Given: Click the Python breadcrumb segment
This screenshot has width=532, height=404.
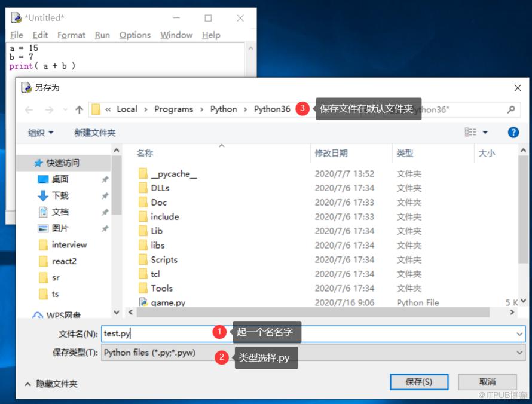Looking at the screenshot, I should (223, 109).
